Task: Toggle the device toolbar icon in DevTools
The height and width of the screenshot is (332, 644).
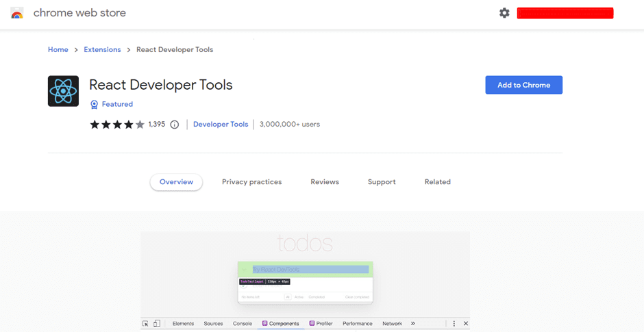Action: point(157,323)
